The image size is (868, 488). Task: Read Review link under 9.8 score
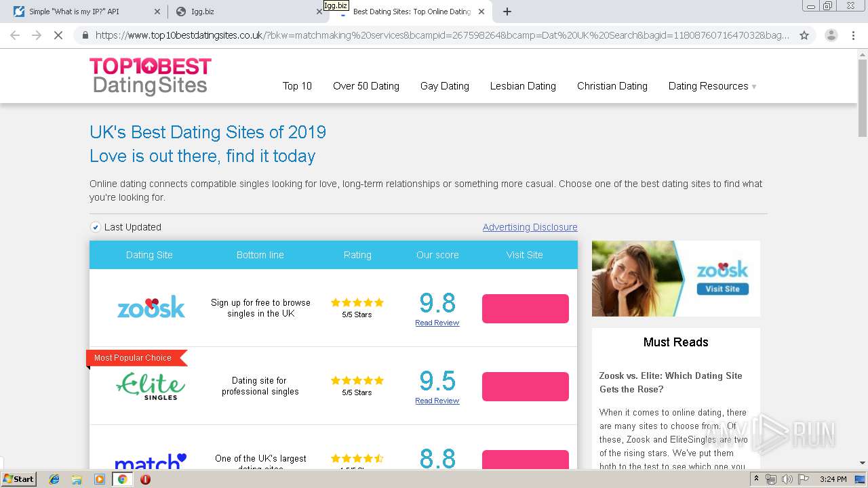pyautogui.click(x=437, y=323)
